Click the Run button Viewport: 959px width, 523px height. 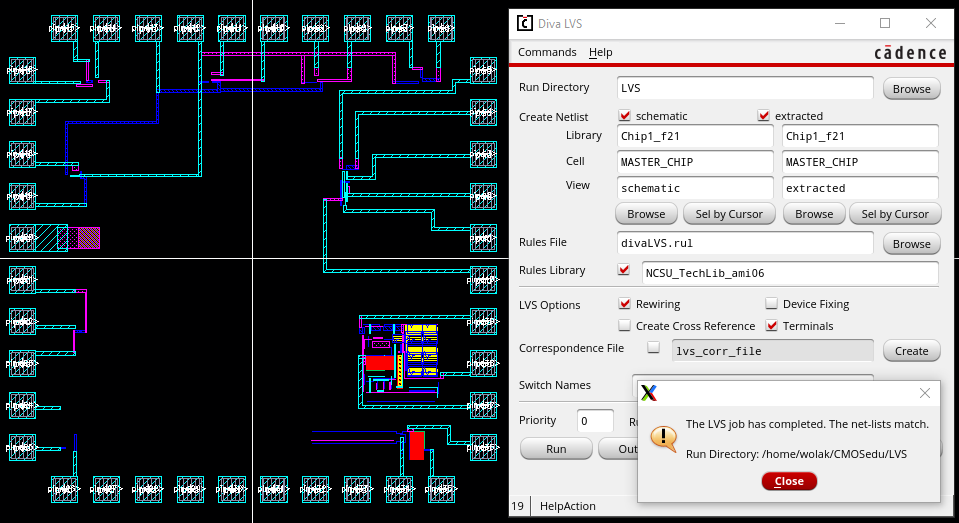click(x=556, y=449)
